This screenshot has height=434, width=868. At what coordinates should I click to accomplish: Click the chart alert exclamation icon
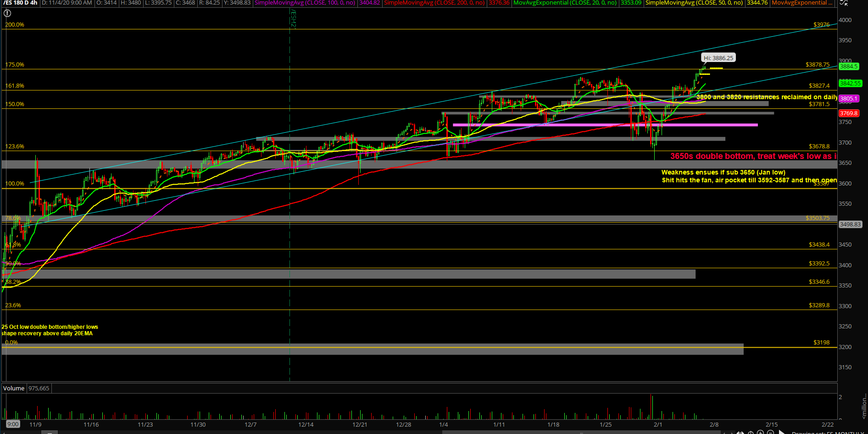click(7, 13)
